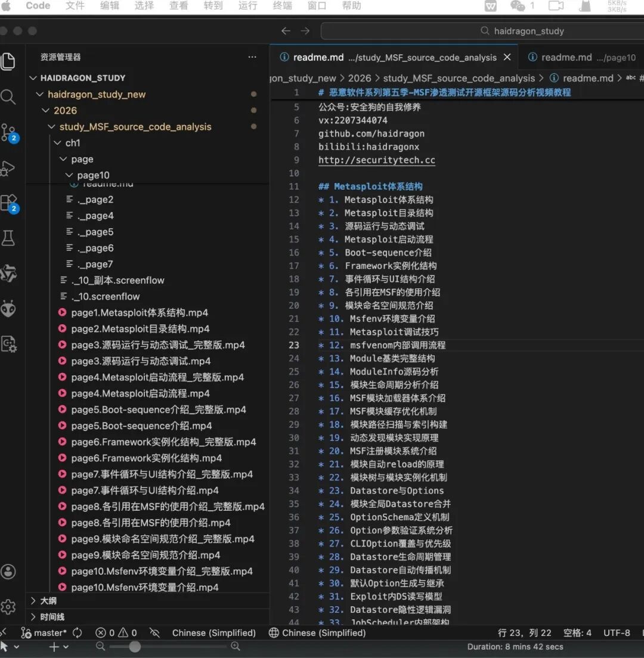Open the WeChat icon in macOS menu bar

[x=517, y=6]
